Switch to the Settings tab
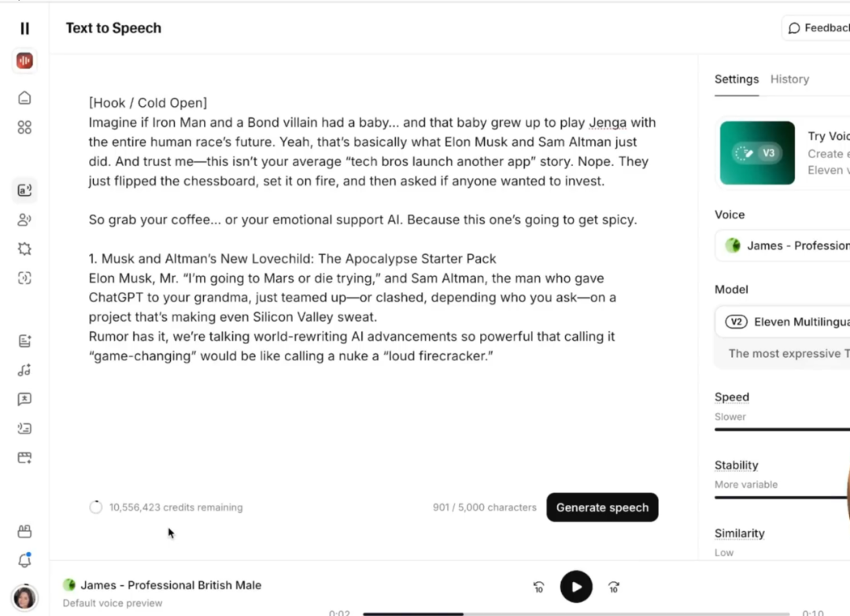The width and height of the screenshot is (850, 616). click(x=737, y=79)
